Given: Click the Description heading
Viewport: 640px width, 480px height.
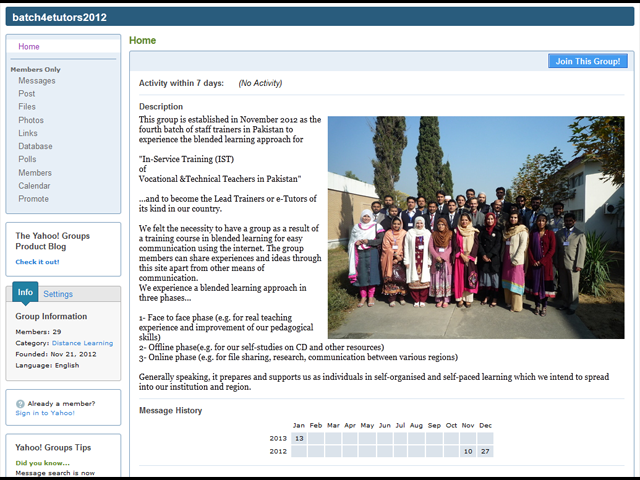Looking at the screenshot, I should pyautogui.click(x=161, y=107).
